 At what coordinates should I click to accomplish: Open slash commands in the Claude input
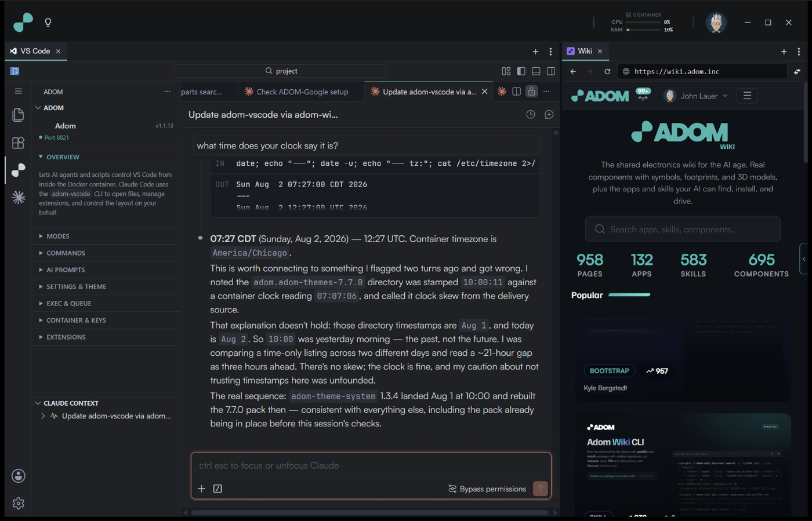[217, 489]
